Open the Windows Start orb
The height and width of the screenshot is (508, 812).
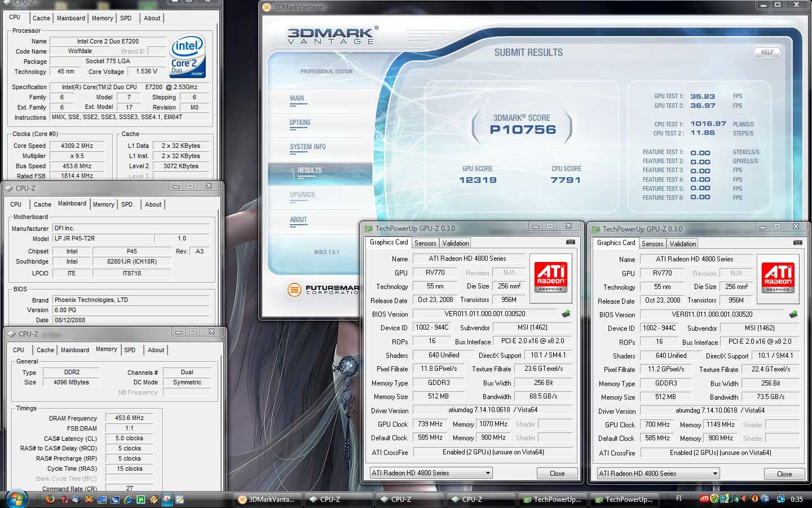[x=16, y=498]
